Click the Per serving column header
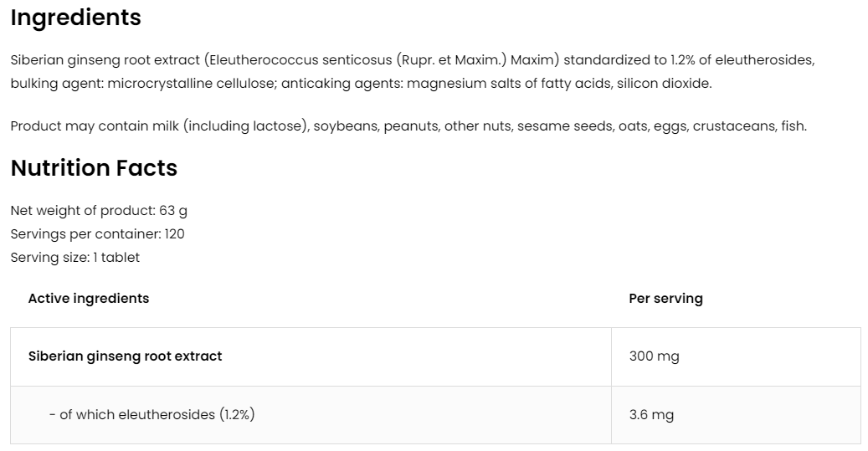Image resolution: width=868 pixels, height=451 pixels. pyautogui.click(x=665, y=299)
